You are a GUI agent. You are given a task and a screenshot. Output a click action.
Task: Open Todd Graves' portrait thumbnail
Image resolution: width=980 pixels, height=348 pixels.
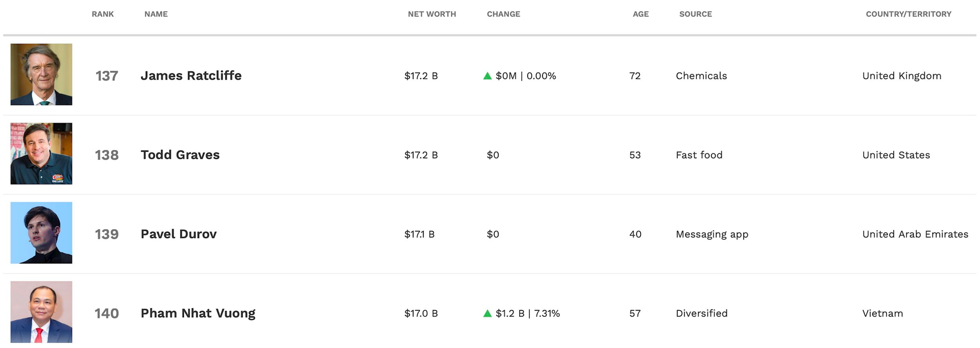[41, 154]
